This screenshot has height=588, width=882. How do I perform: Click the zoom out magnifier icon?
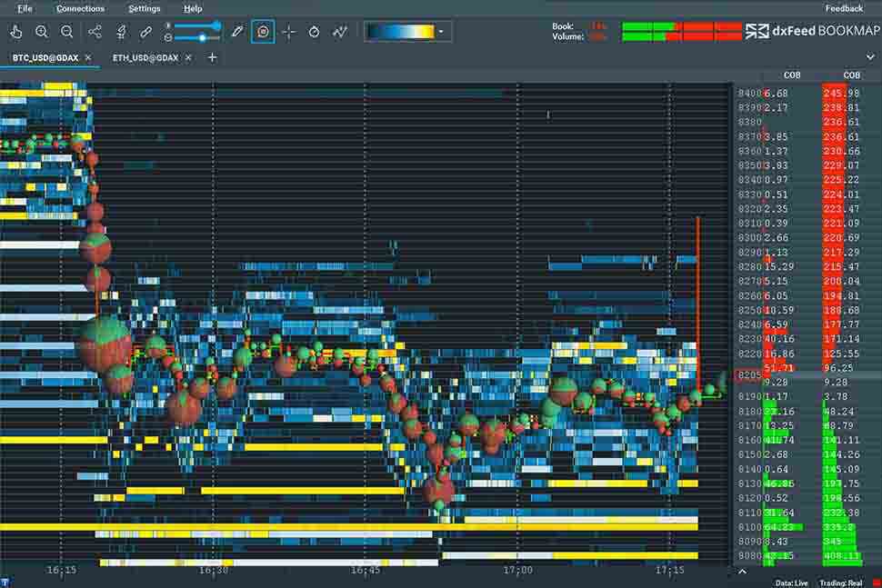(67, 32)
